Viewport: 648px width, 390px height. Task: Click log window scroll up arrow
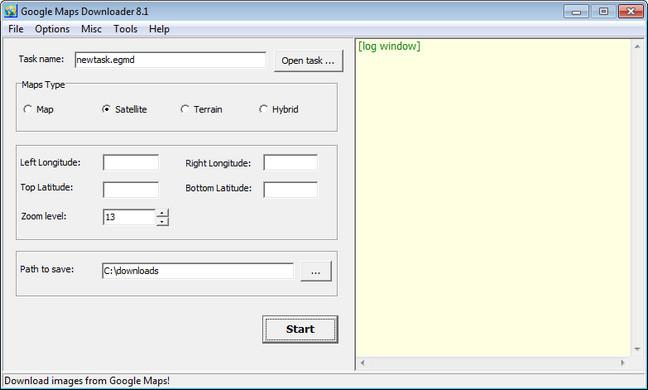tap(637, 47)
